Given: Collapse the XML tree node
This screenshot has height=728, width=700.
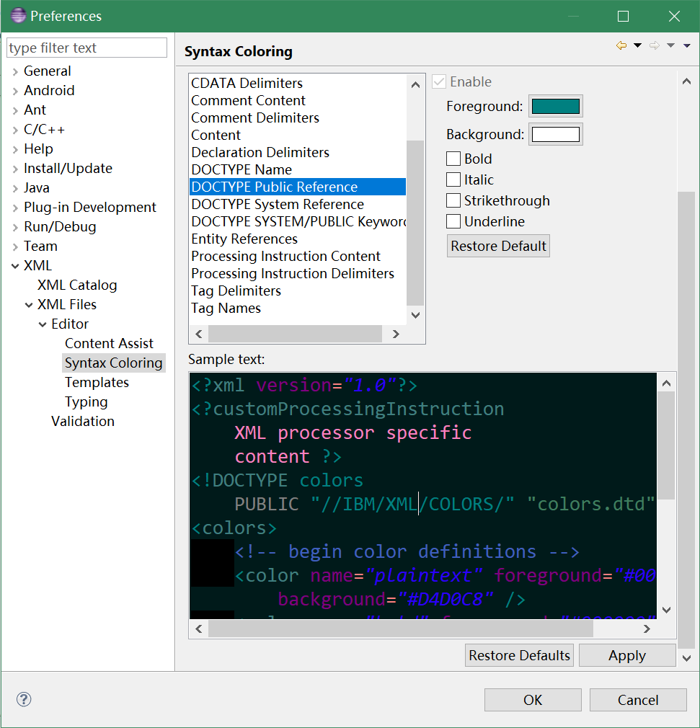Looking at the screenshot, I should coord(15,266).
